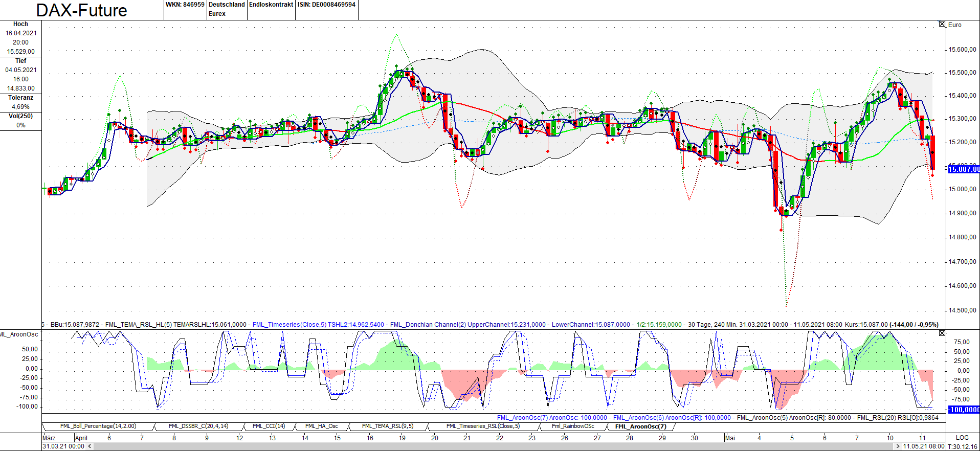The image size is (980, 451).
Task: Click the FML_AroonOsc(5) legend entry
Action: pos(794,418)
